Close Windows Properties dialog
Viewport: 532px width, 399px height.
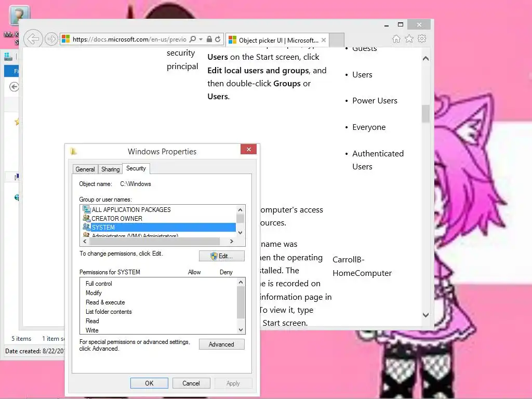point(249,149)
